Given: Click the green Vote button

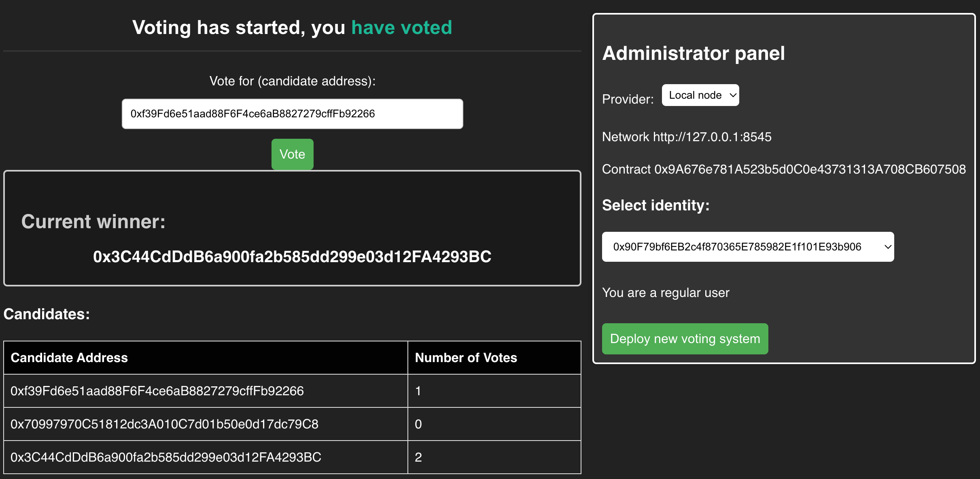Looking at the screenshot, I should pos(292,154).
